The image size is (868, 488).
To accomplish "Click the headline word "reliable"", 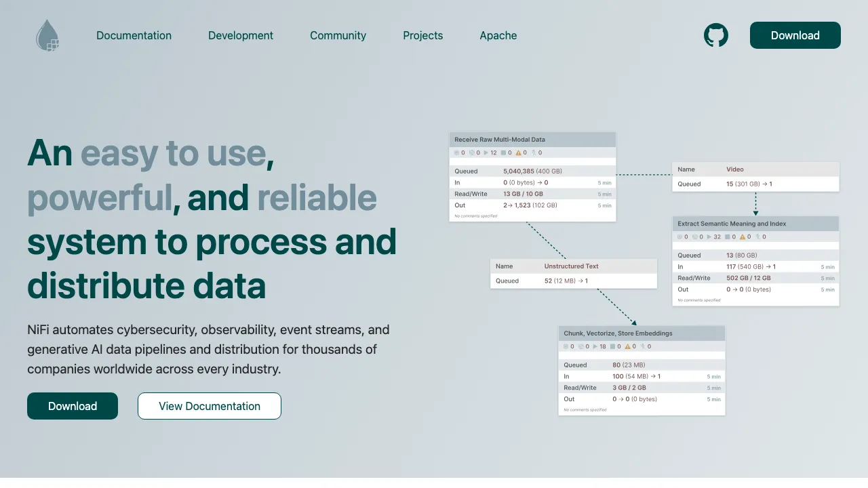I will [317, 197].
